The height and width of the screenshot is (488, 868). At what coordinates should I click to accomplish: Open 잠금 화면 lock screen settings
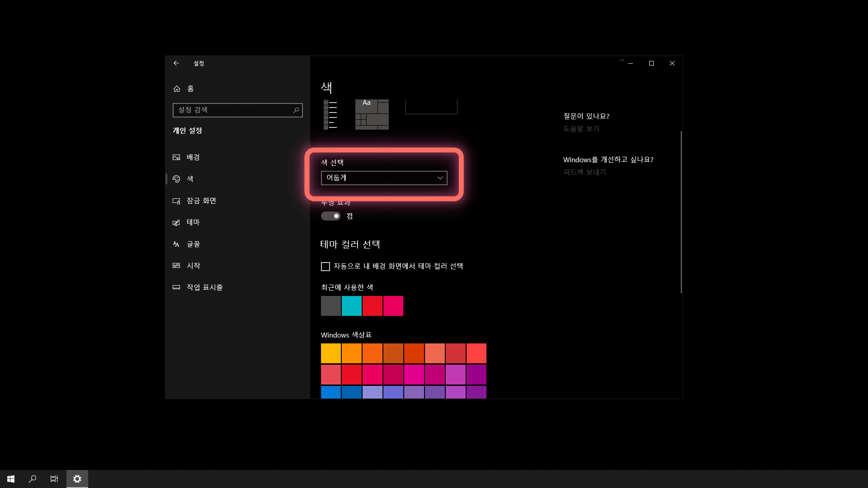201,201
